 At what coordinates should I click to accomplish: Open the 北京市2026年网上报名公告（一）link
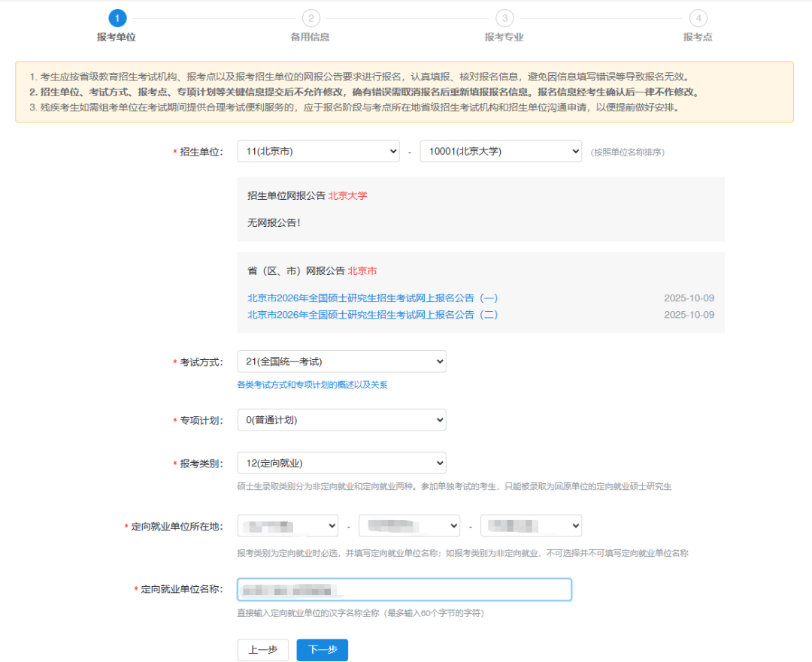coord(372,298)
